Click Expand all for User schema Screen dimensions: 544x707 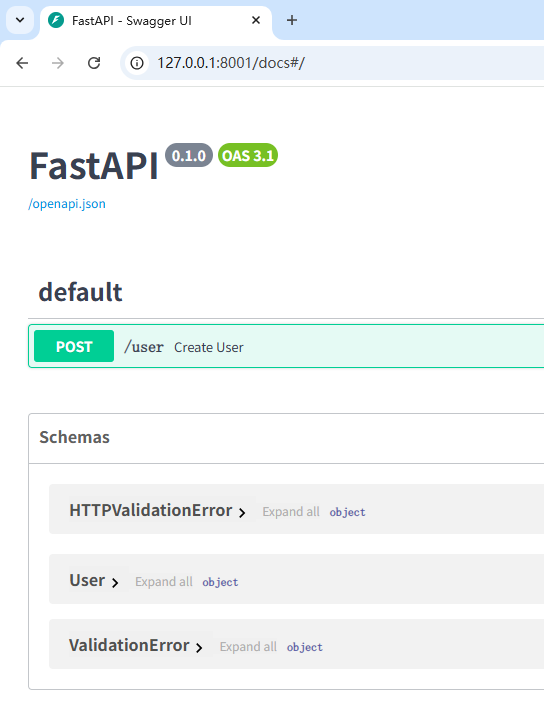click(164, 582)
